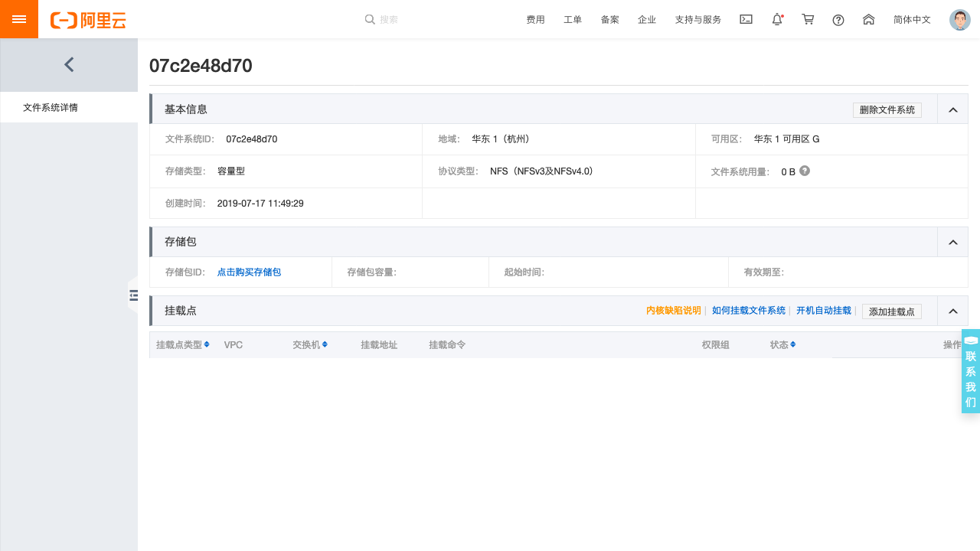Toggle sorting on 挂载点类型 column

(207, 344)
